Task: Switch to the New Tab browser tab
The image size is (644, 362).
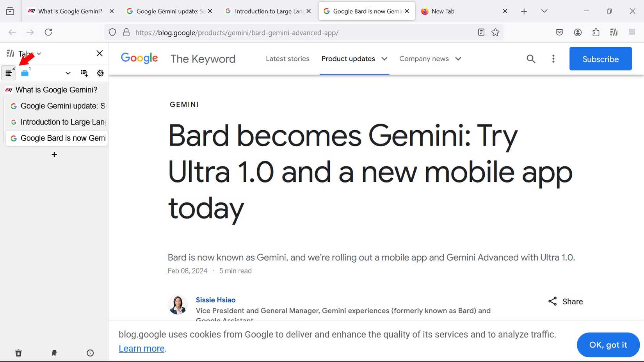Action: coord(443,11)
